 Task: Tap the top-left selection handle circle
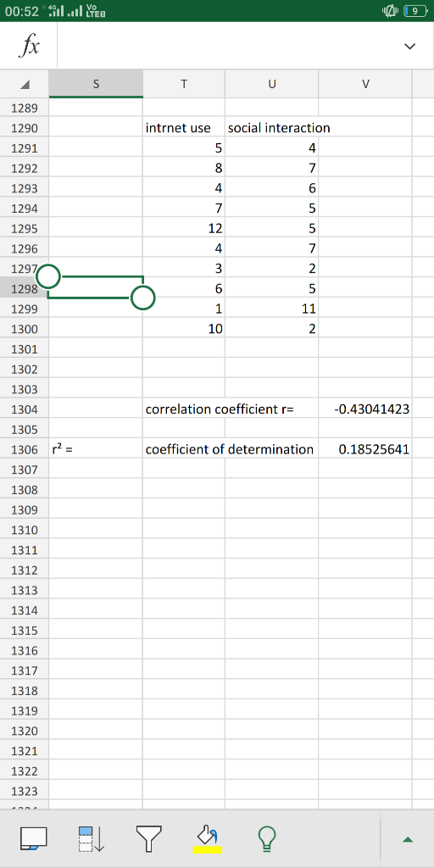click(48, 276)
